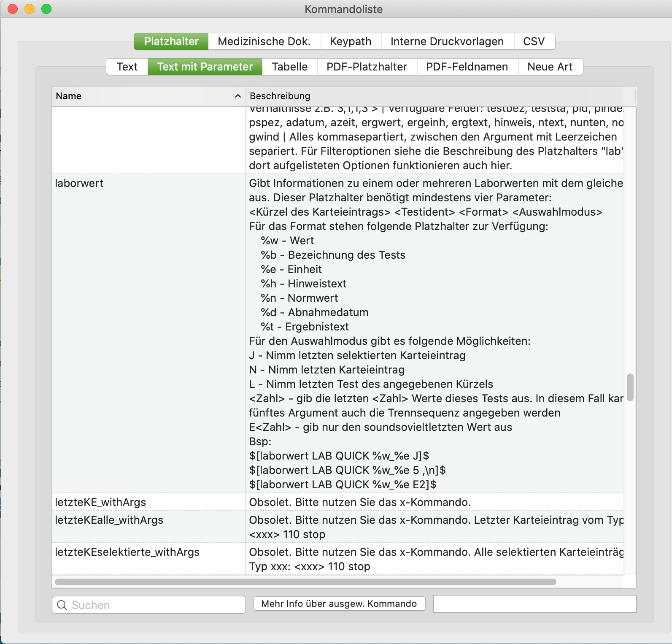Click the horizontal scrollbar thumb
The height and width of the screenshot is (644, 672).
coord(305,582)
